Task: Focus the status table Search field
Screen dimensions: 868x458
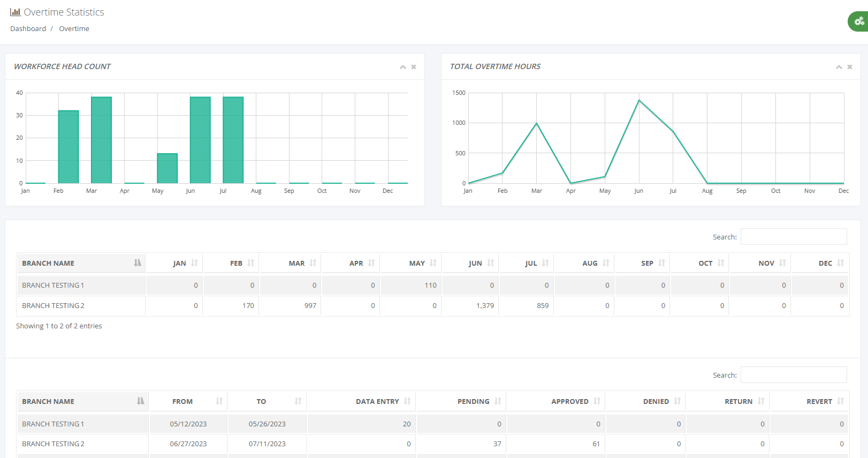Action: [x=794, y=375]
